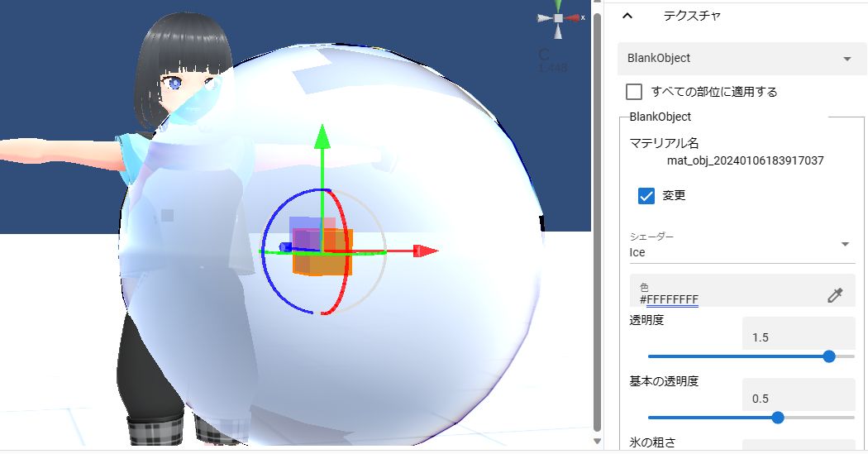Click the color eyedropper icon
Screen dimensions: 868x454
(835, 295)
